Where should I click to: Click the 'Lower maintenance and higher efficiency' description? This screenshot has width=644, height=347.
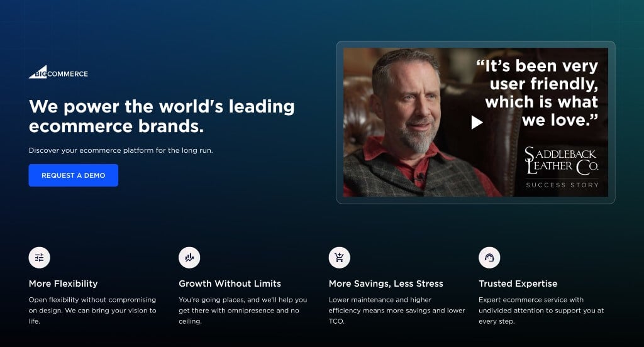[397, 311]
